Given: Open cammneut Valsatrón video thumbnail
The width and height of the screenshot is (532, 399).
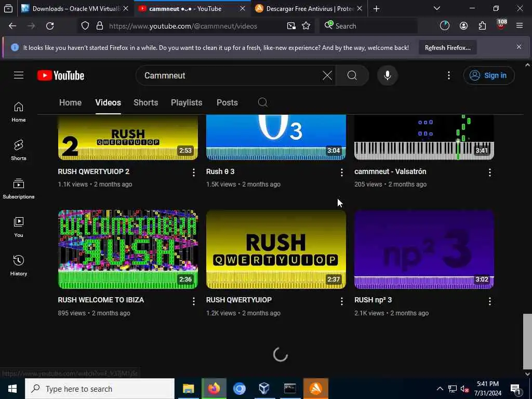Looking at the screenshot, I should coord(424,137).
